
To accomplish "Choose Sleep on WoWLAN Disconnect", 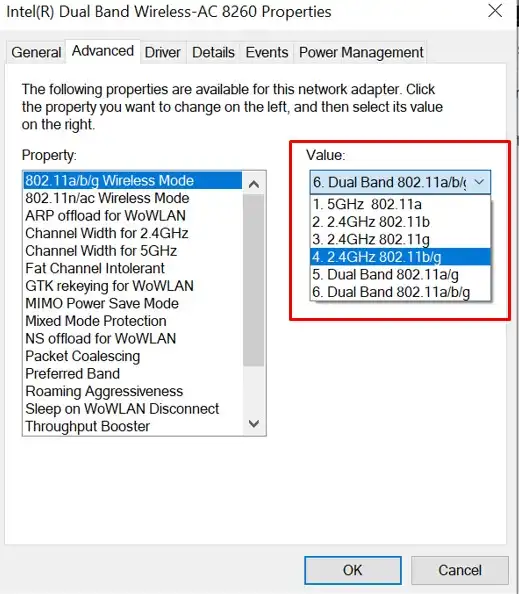I will (133, 409).
